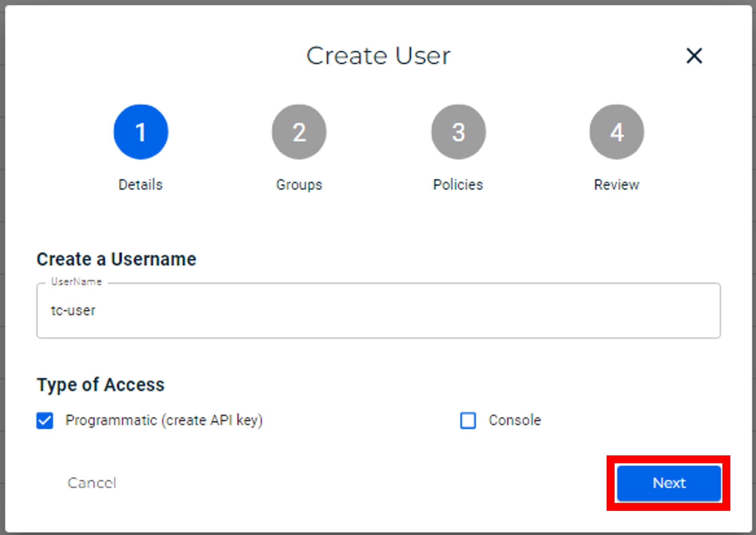Image resolution: width=756 pixels, height=535 pixels.
Task: Click the Create a Username heading
Action: point(116,259)
